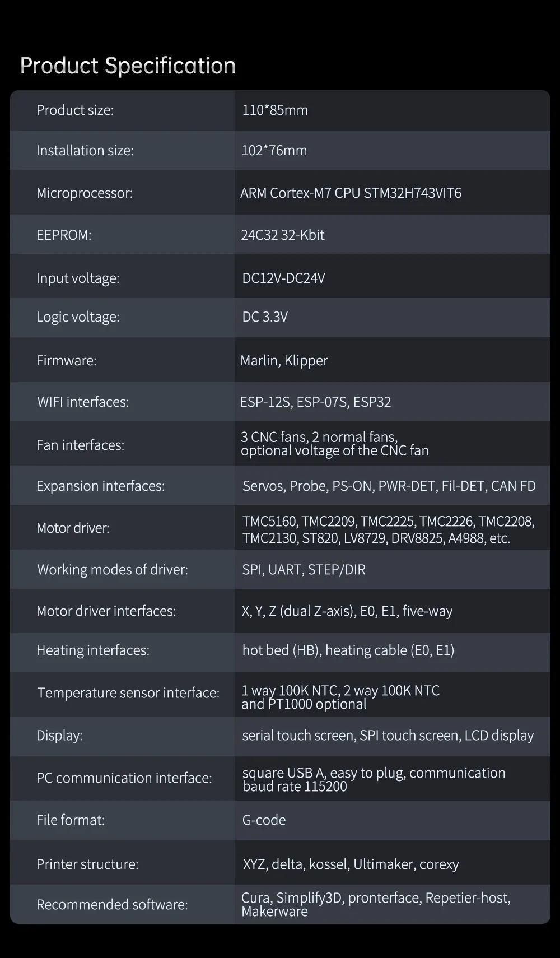Viewport: 560px width, 958px height.
Task: Click the SPI, UART, STEP/DIR value
Action: (304, 570)
